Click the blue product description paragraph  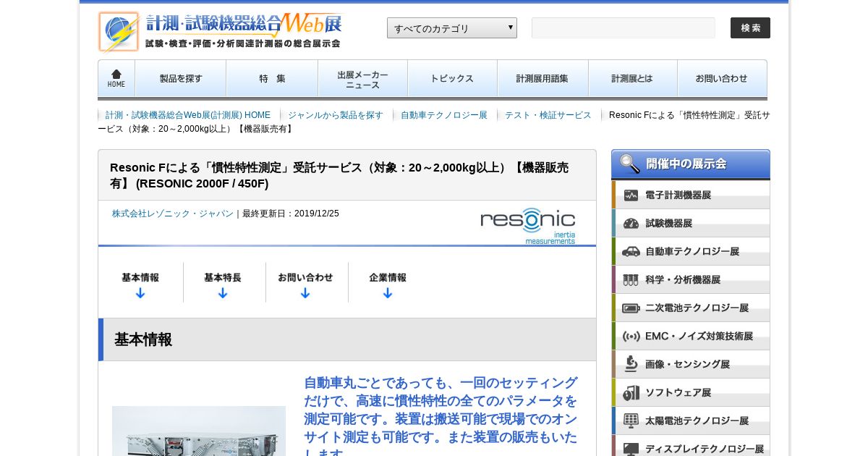click(441, 415)
